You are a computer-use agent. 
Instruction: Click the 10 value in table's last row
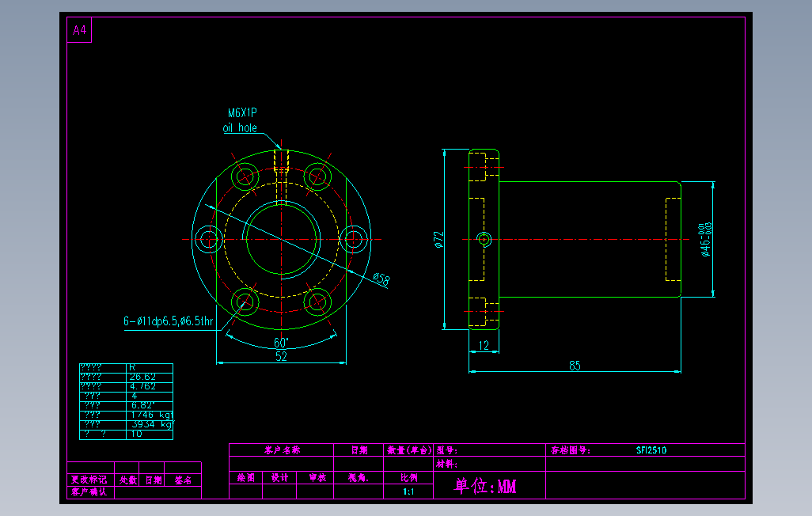pos(136,434)
